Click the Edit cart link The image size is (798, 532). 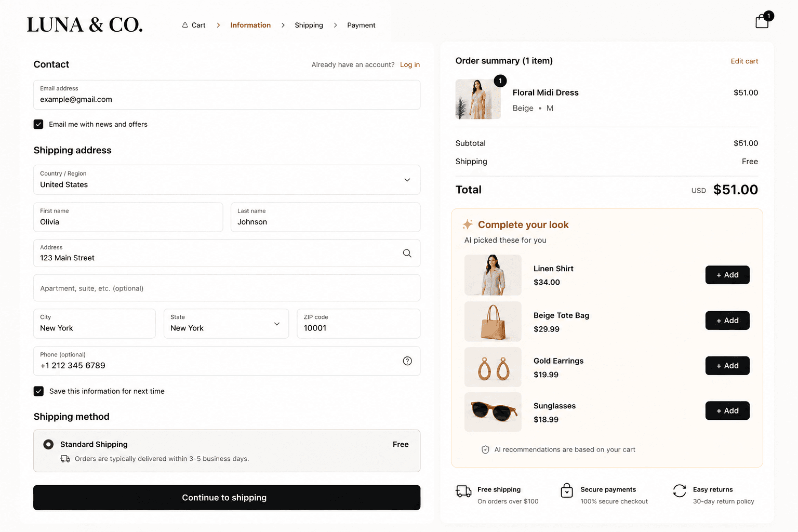tap(744, 61)
